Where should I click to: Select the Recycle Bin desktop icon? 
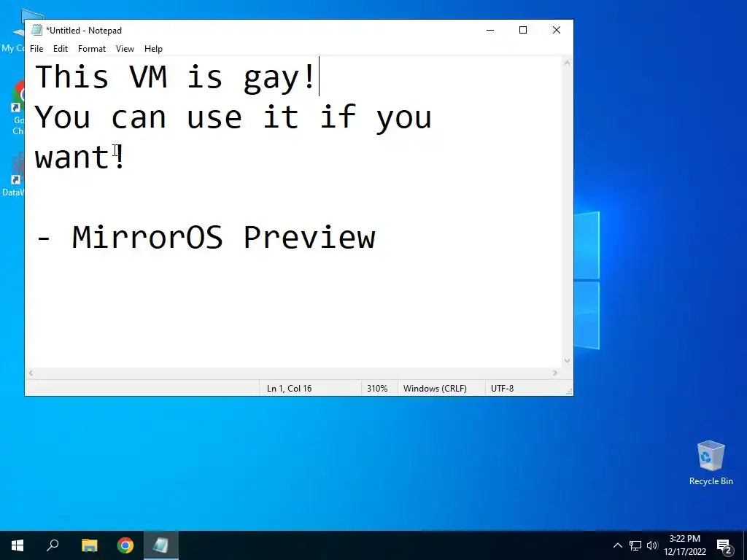[711, 463]
